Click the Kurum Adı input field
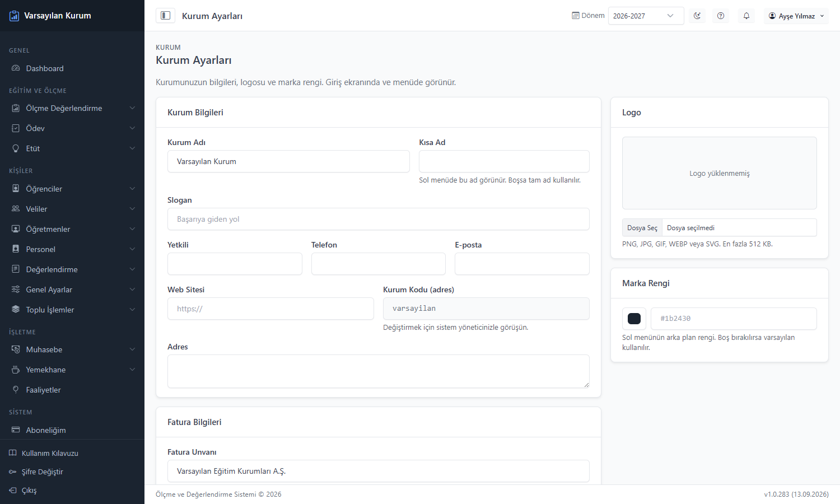 288,161
